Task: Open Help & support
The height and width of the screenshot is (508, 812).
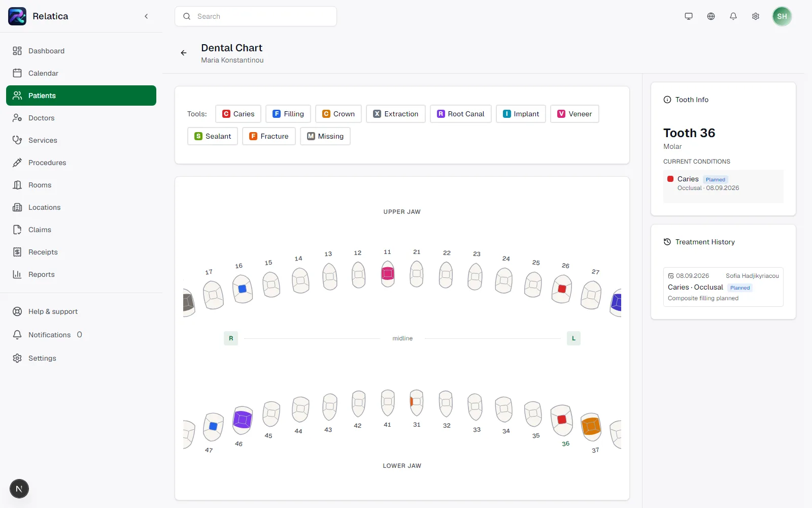Action: click(x=81, y=311)
